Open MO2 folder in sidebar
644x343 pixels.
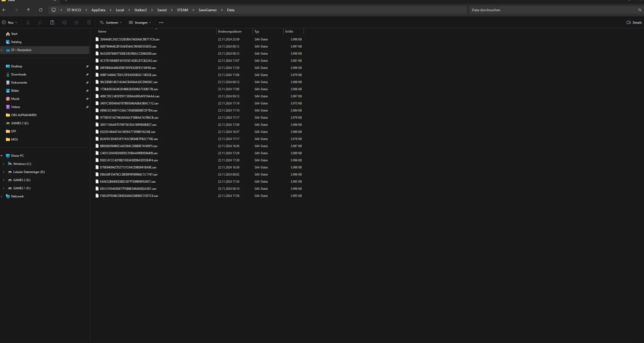tap(14, 140)
